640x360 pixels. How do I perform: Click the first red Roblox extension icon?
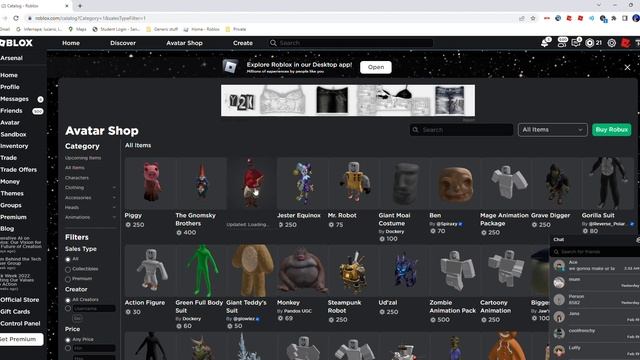tap(569, 18)
